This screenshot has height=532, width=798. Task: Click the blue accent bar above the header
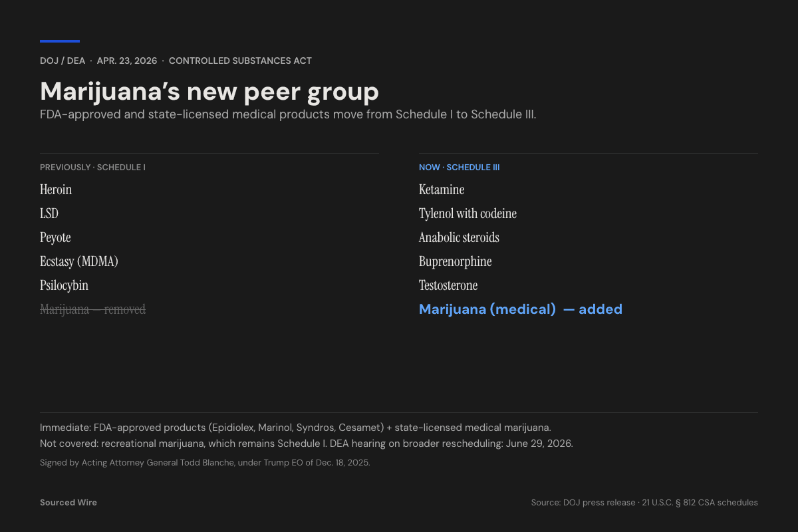(60, 41)
